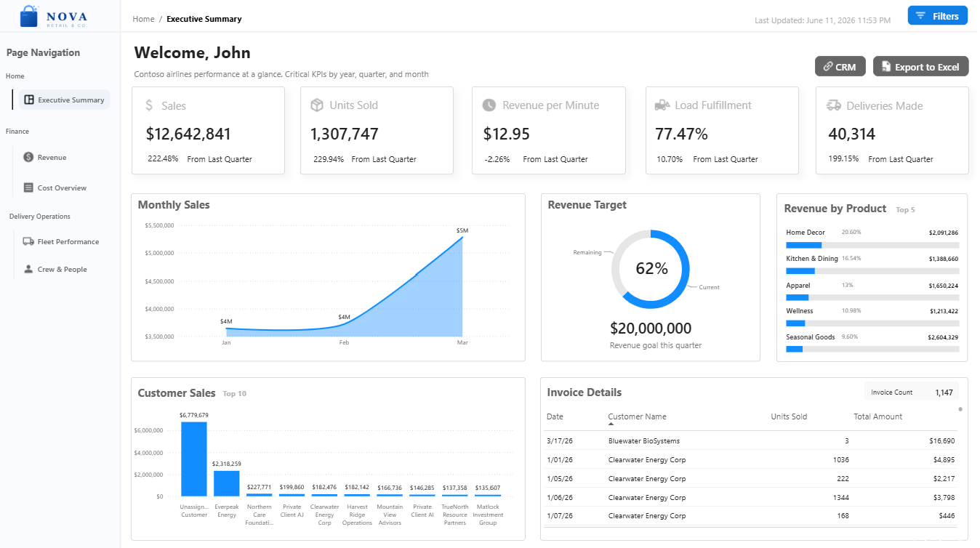Image resolution: width=980 pixels, height=548 pixels.
Task: Click the Executive Summary dashboard icon
Action: tap(29, 100)
